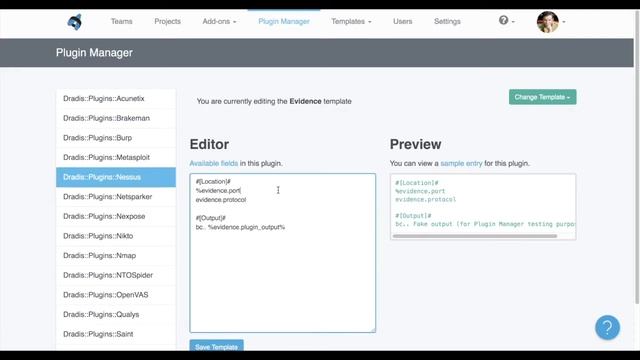Screen dimensions: 640x360
Task: Open the Users page
Action: click(x=402, y=21)
